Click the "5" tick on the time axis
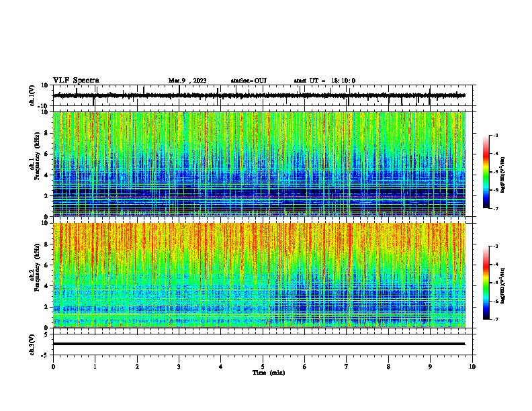This screenshot has width=532, height=411. [x=263, y=367]
